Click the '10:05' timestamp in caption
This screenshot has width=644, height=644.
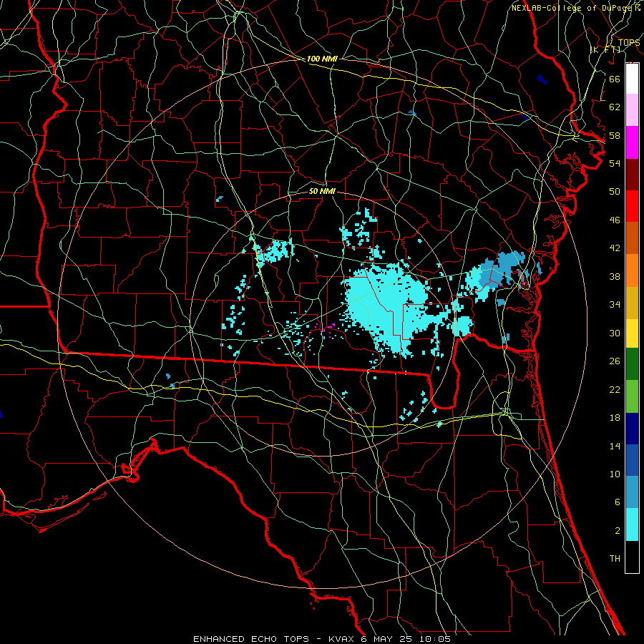click(x=434, y=639)
